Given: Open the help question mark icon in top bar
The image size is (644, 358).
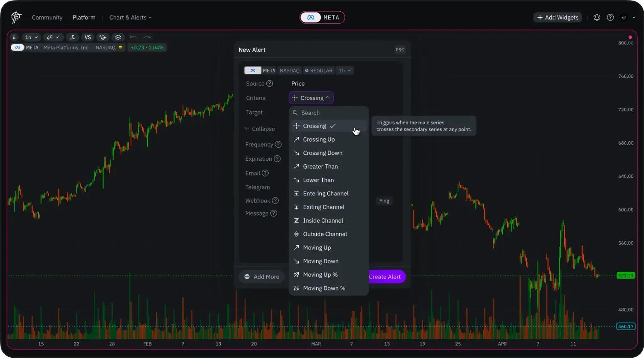Looking at the screenshot, I should (610, 18).
